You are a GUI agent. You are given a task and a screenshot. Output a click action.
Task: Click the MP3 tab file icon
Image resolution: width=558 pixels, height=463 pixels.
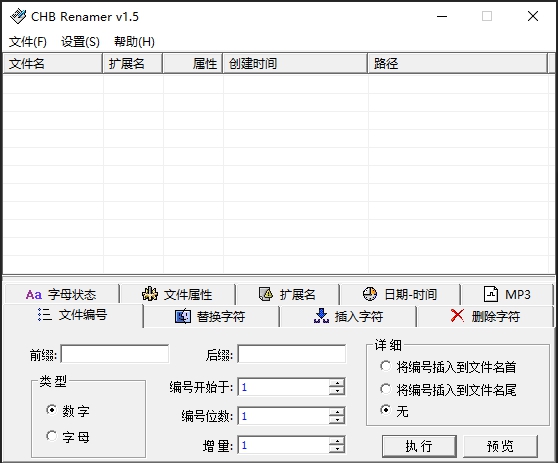coord(491,294)
